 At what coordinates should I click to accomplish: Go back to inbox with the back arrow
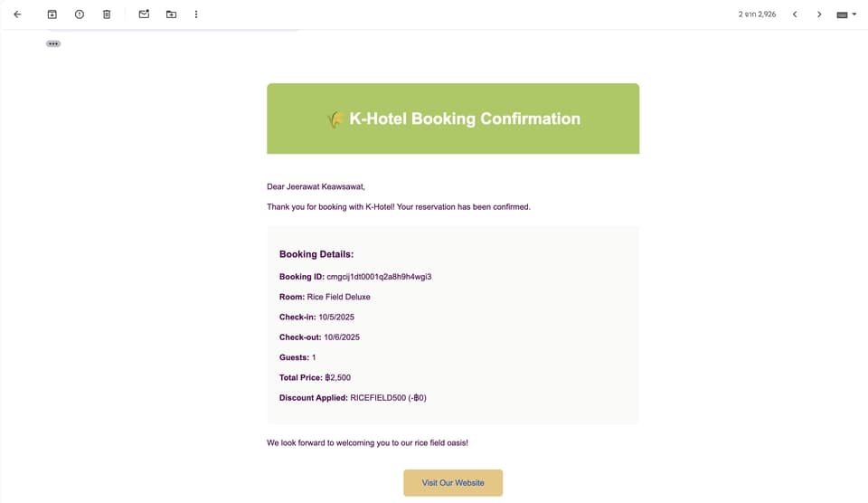pos(17,14)
